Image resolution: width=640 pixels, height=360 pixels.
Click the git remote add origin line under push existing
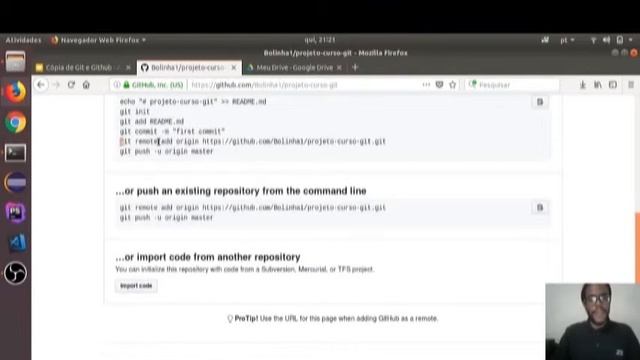(253, 208)
